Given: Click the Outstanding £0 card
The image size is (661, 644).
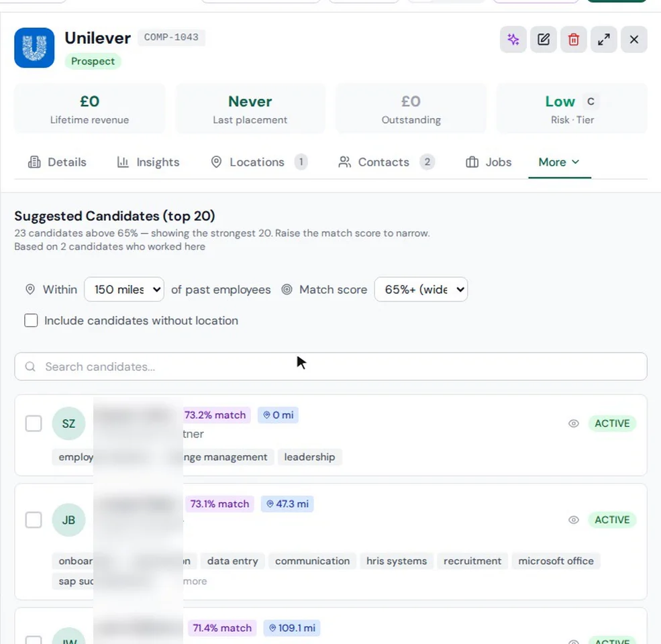Looking at the screenshot, I should [411, 109].
